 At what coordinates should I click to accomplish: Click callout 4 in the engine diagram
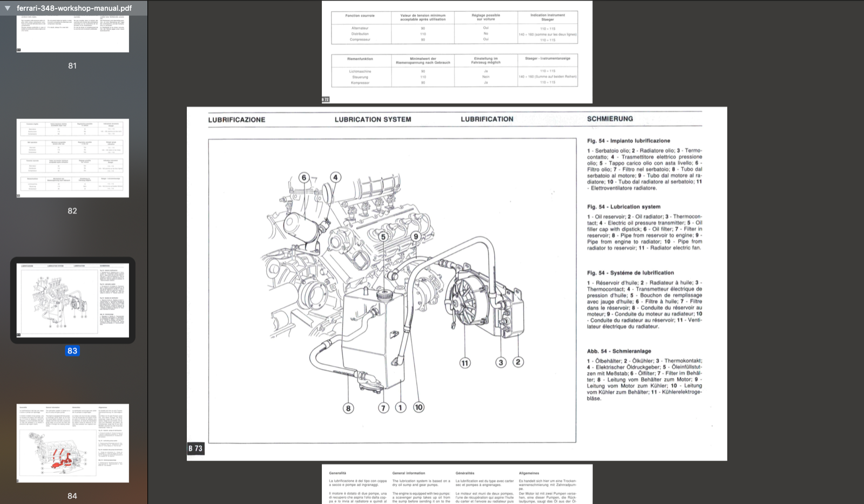pos(335,178)
